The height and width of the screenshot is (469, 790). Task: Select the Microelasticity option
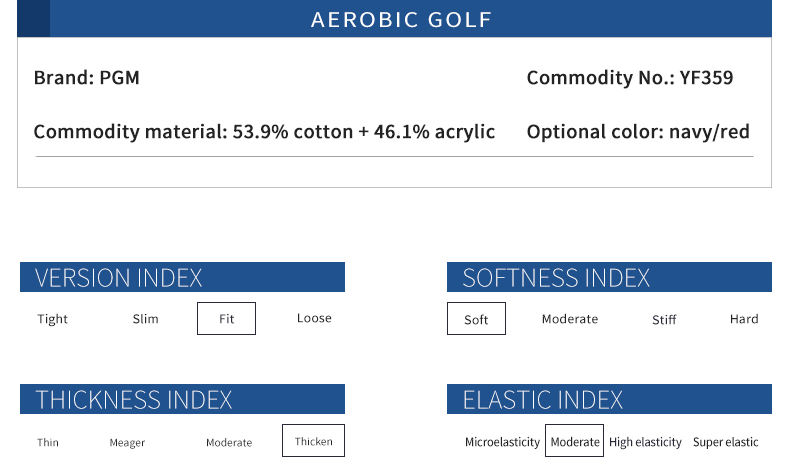pos(502,442)
